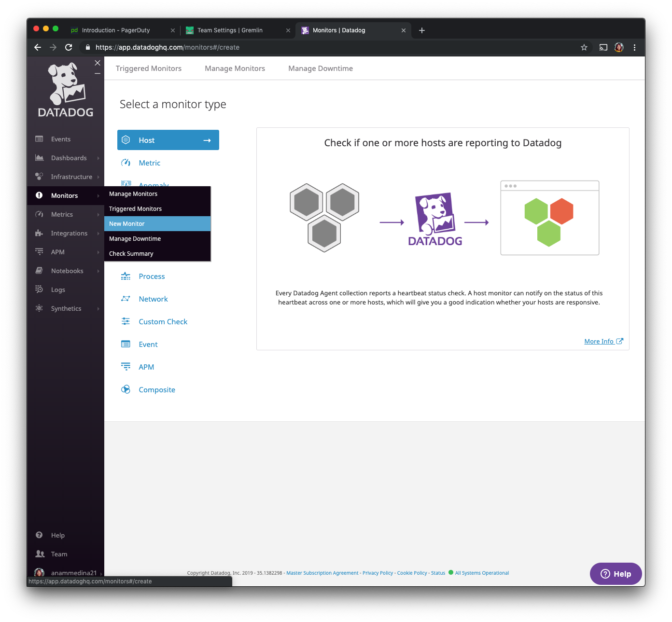Screen dimensions: 672x622
Task: Select the Host monitor type button
Action: point(168,140)
